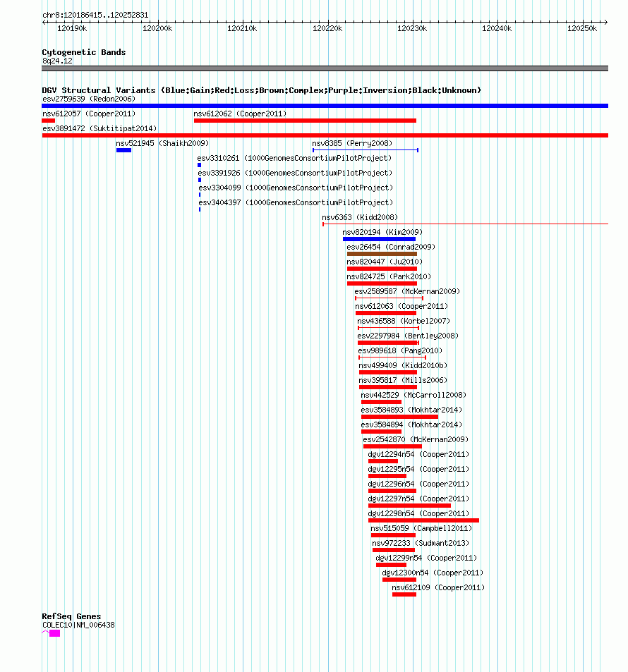Open nsv515059 (Campbell2011) variant
The height and width of the screenshot is (672, 628).
[x=421, y=528]
